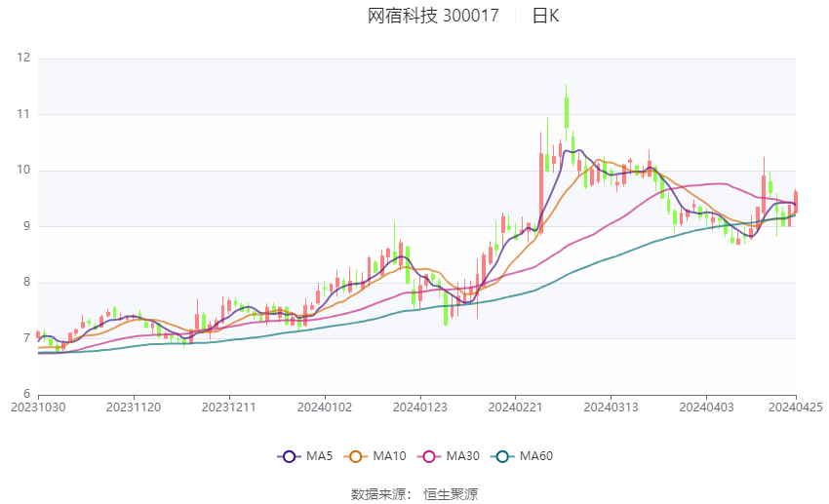The width and height of the screenshot is (829, 504).
Task: Toggle the MA60 legend series
Action: [x=522, y=456]
